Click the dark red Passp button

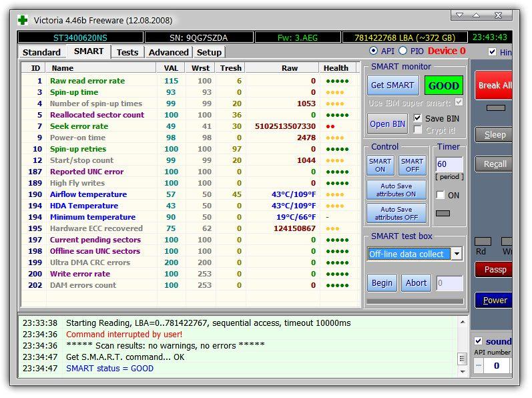coord(494,269)
